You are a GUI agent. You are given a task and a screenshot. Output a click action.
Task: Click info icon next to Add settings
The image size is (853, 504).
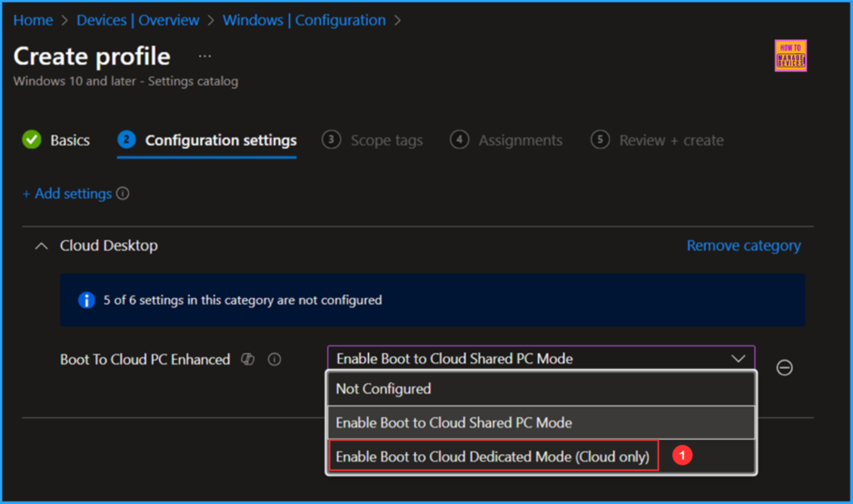pos(122,194)
